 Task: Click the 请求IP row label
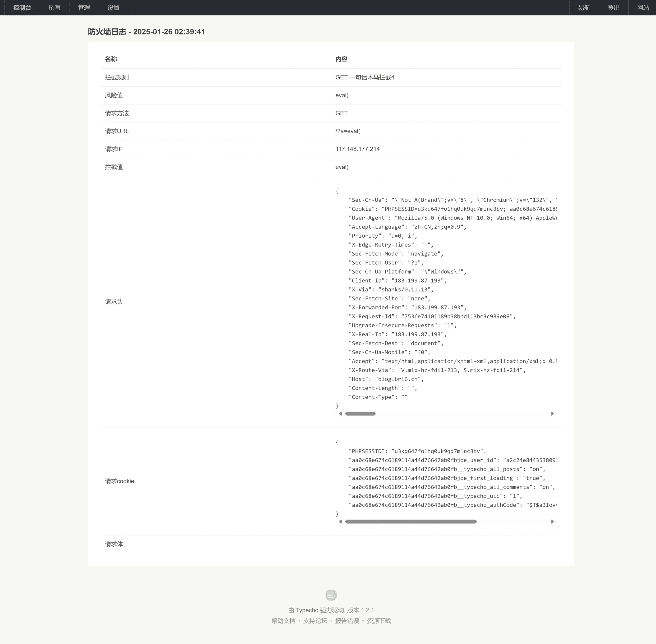(x=114, y=149)
